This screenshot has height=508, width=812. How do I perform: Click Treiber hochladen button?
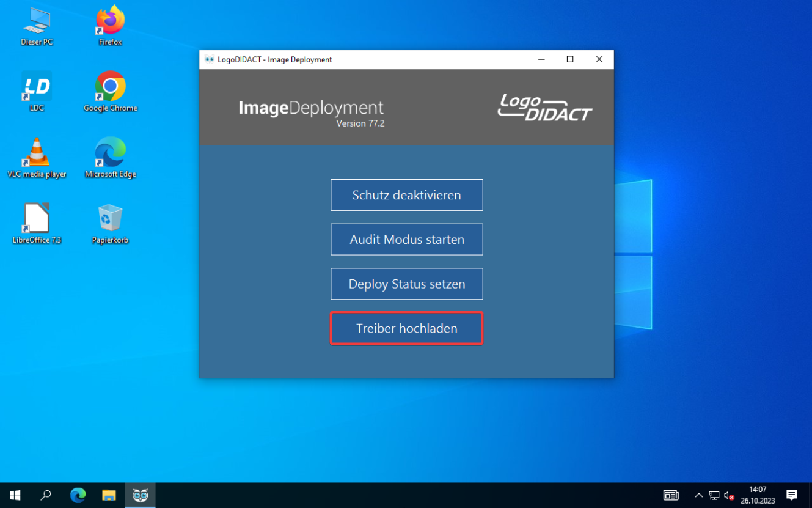coord(407,329)
